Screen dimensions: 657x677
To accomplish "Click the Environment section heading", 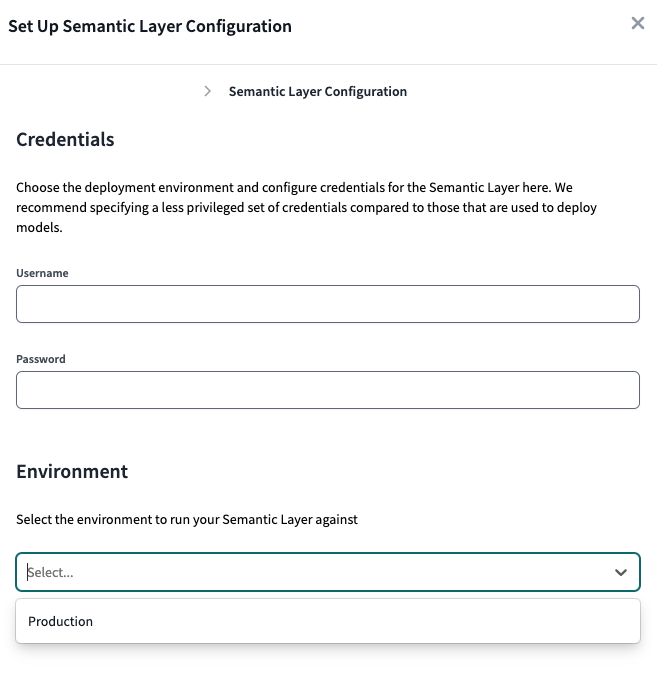I will click(72, 471).
